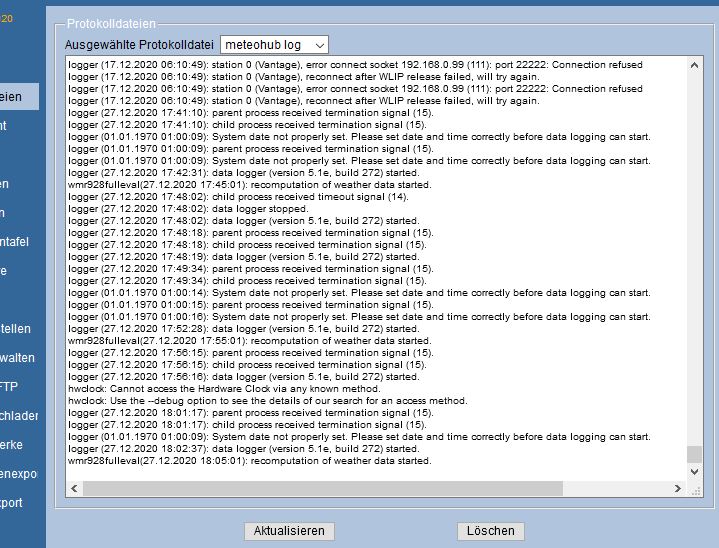The height and width of the screenshot is (548, 719).
Task: Click the Aktualisieren button
Action: pos(289,531)
